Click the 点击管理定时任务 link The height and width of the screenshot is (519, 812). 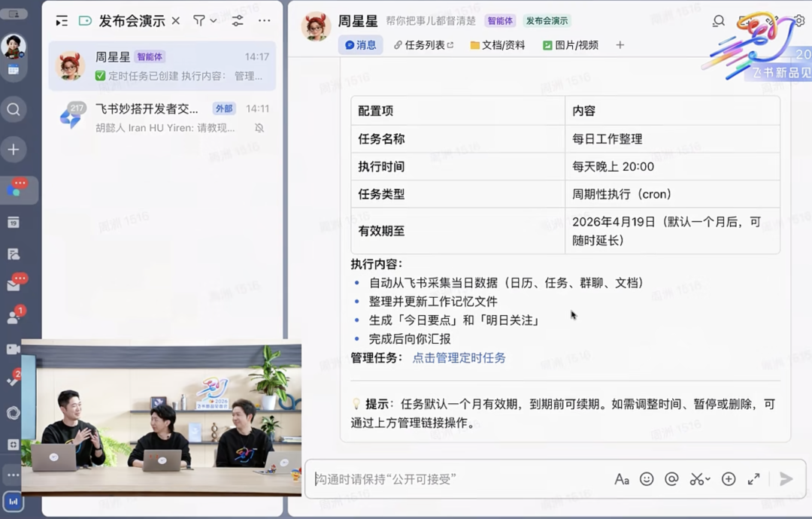[x=459, y=358]
